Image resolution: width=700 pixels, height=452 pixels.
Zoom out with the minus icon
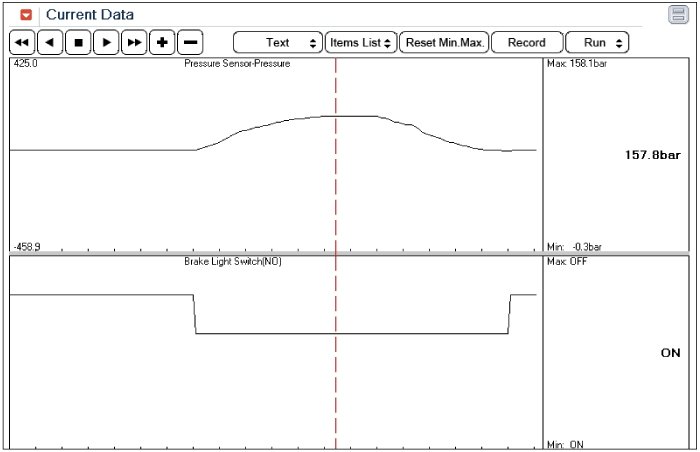point(190,43)
